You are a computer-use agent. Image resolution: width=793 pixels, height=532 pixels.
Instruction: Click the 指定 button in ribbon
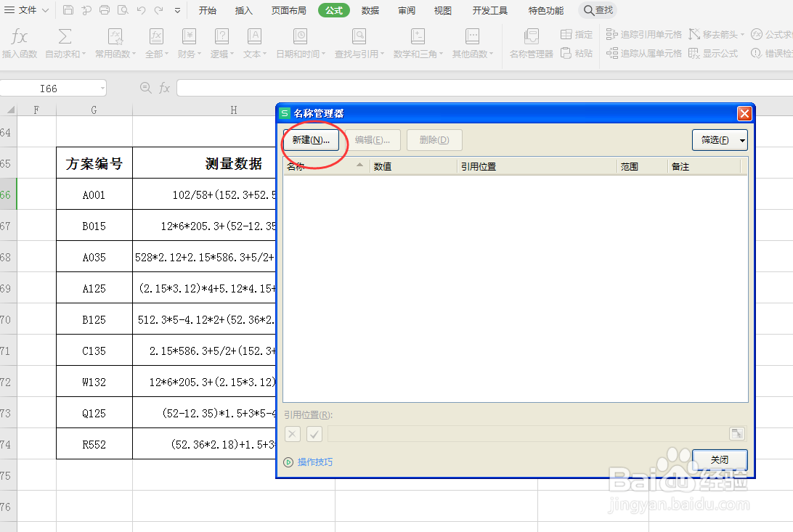click(x=577, y=34)
